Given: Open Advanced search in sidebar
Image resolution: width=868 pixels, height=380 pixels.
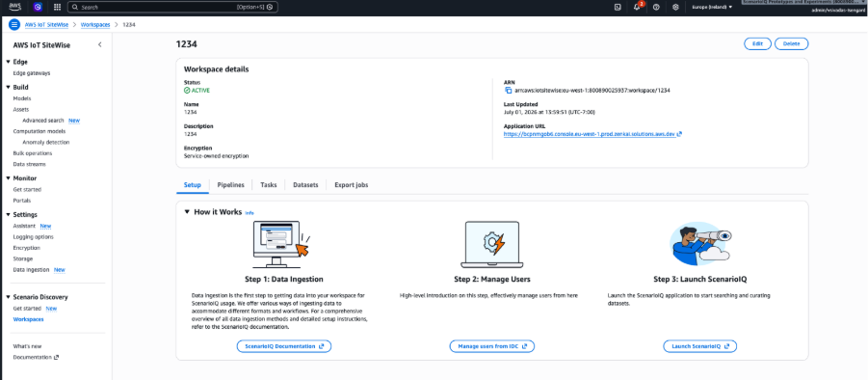Looking at the screenshot, I should [x=43, y=121].
